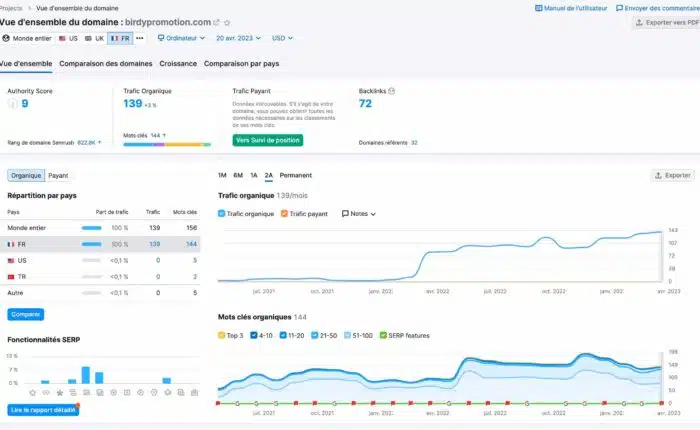Toggle the Trafic organique checkbox

[x=222, y=213]
